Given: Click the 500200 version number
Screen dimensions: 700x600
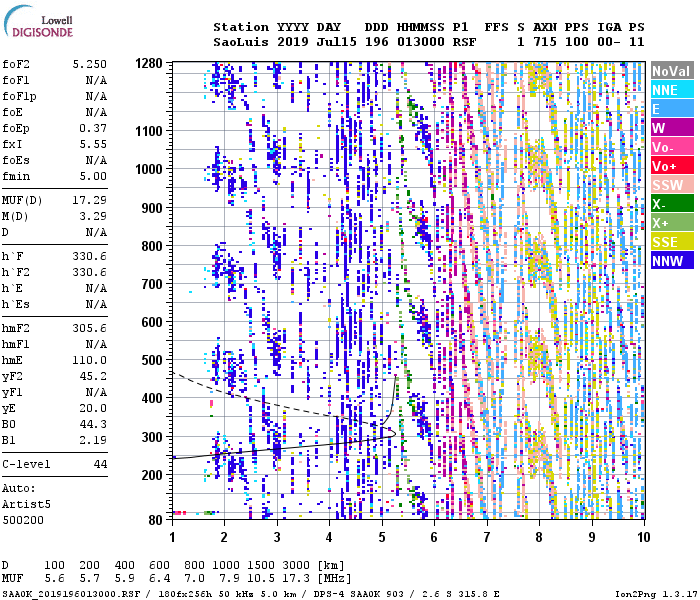Looking at the screenshot, I should (23, 520).
